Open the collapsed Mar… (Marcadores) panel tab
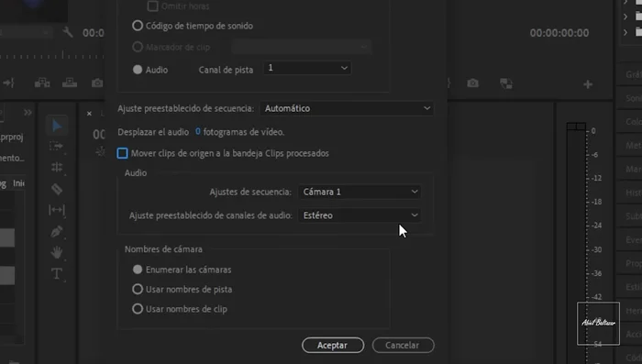The height and width of the screenshot is (364, 642). tap(633, 169)
